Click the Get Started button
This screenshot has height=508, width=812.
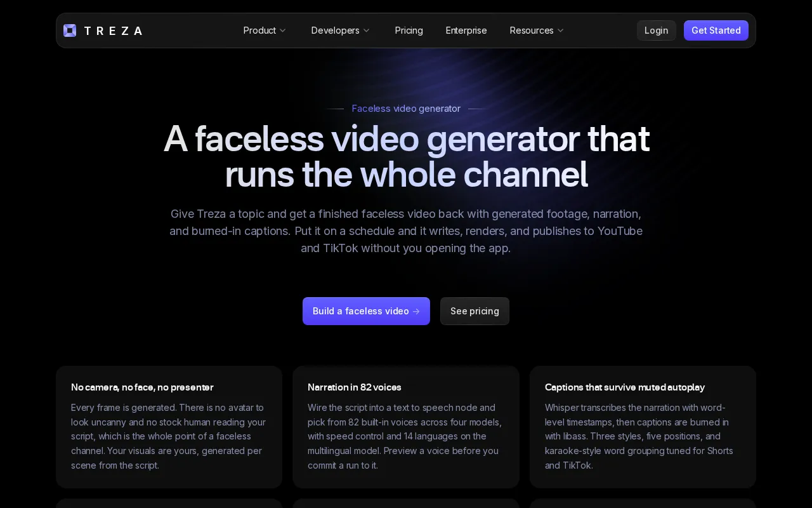click(716, 30)
